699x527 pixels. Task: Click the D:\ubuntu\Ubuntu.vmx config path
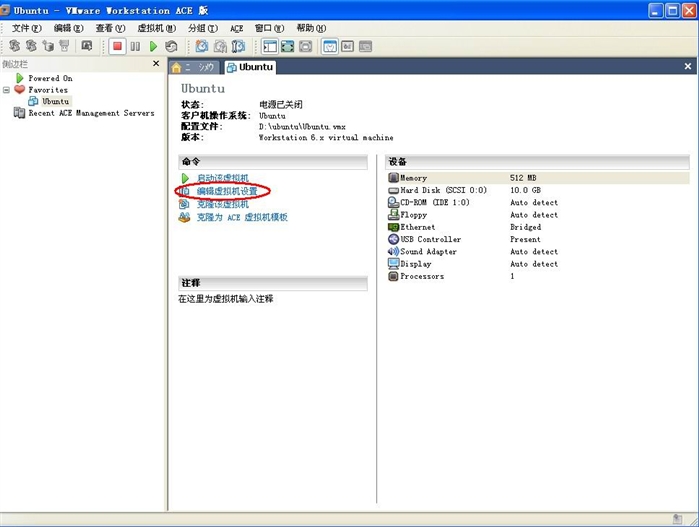pos(302,127)
